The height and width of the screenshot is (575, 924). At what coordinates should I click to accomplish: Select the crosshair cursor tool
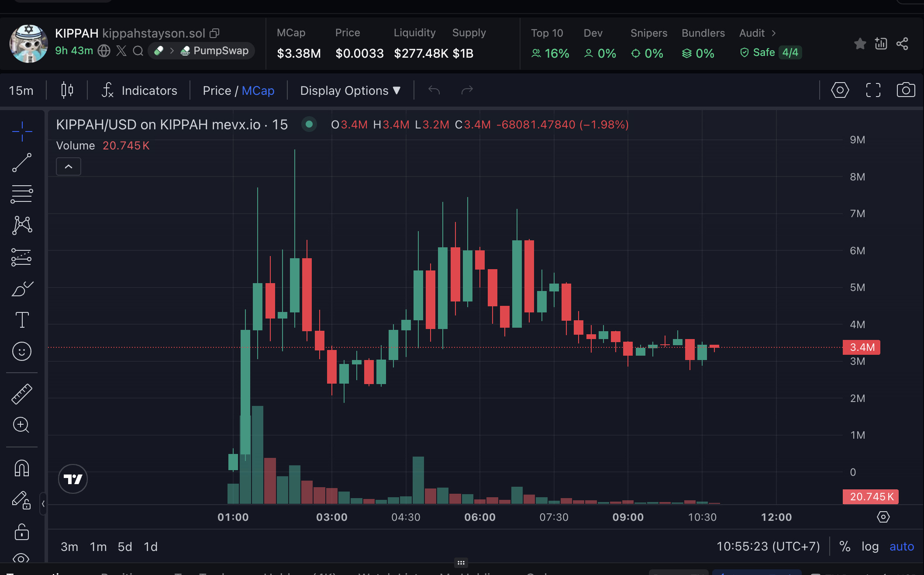pyautogui.click(x=22, y=131)
